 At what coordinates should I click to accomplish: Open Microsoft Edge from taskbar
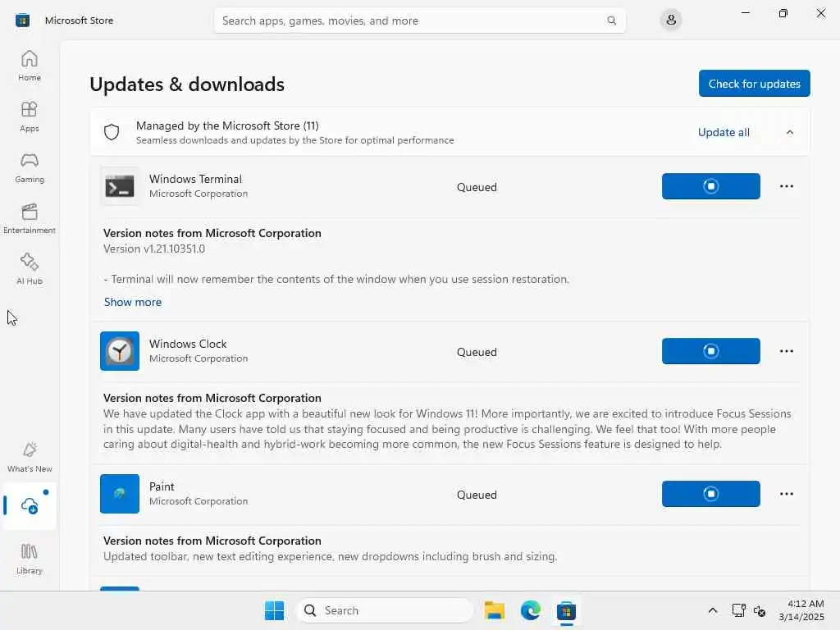[x=531, y=610]
